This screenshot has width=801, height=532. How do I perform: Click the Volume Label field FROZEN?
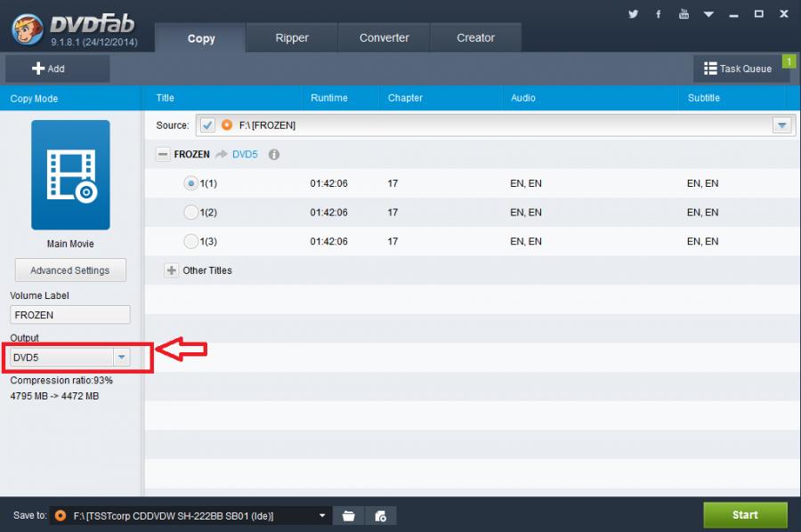click(x=70, y=315)
